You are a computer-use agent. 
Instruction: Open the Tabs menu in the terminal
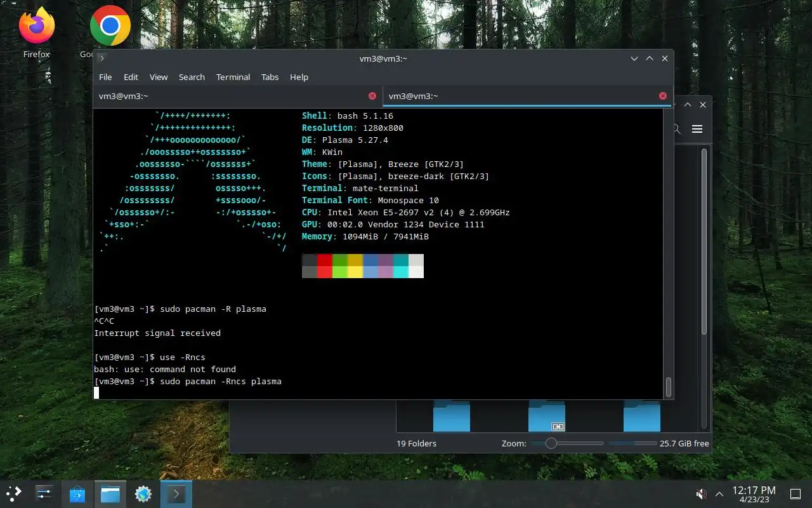[x=270, y=77]
